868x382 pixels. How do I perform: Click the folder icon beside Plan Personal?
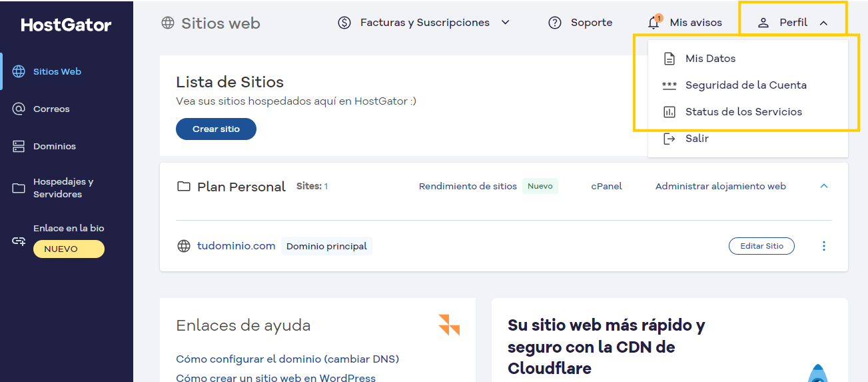[x=183, y=187]
